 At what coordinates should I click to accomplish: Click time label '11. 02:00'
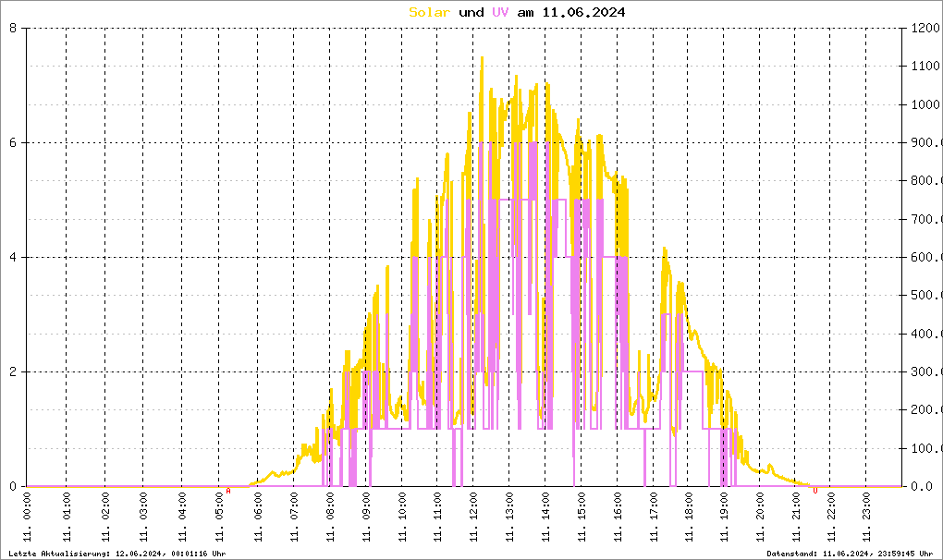coord(105,517)
